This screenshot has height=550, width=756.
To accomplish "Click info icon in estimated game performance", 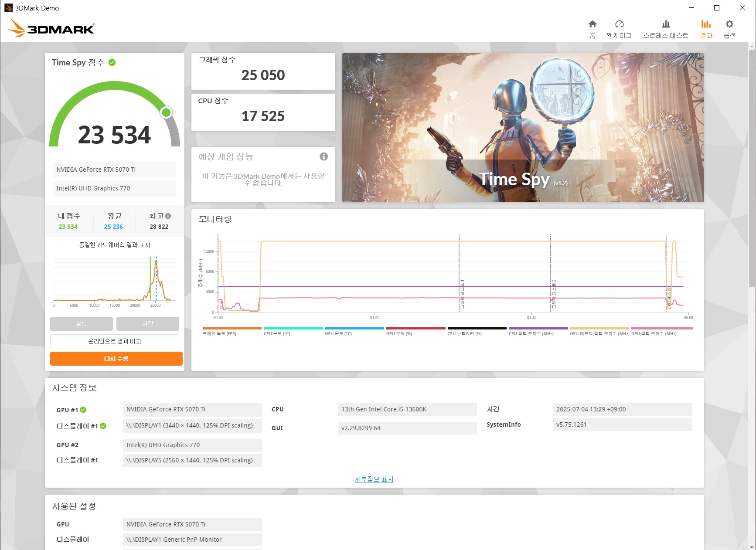I will 324,156.
